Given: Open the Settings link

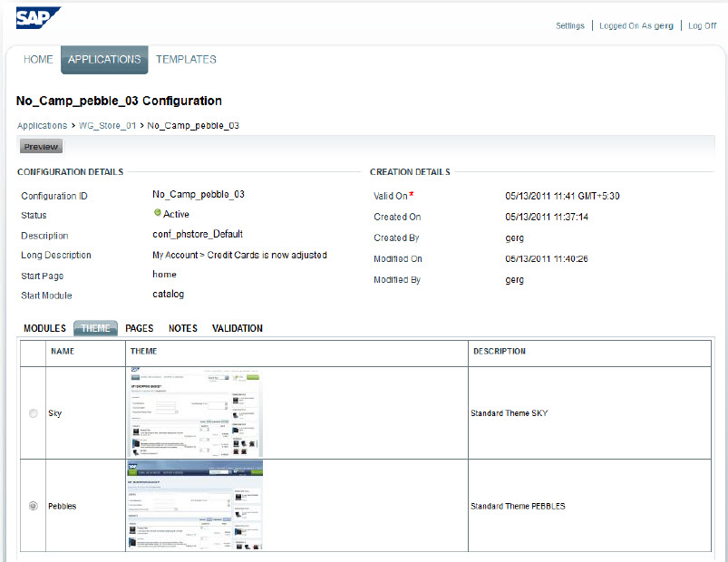Looking at the screenshot, I should click(569, 26).
